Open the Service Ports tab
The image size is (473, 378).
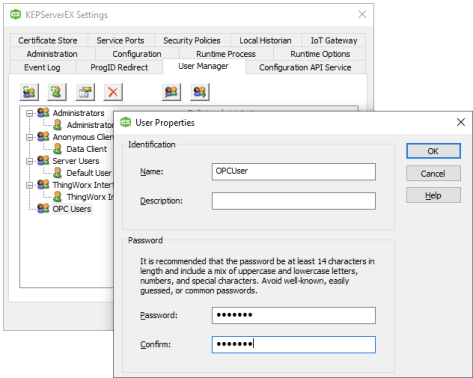pos(120,40)
